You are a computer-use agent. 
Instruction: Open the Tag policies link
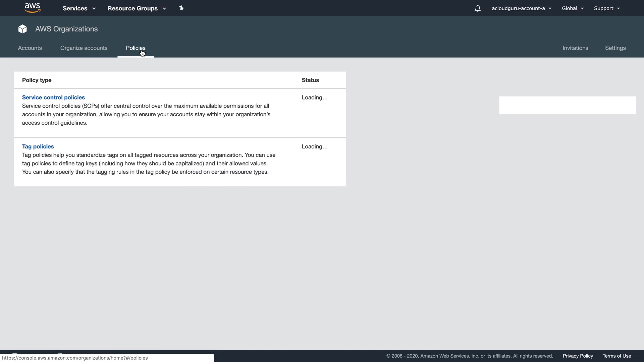point(38,146)
